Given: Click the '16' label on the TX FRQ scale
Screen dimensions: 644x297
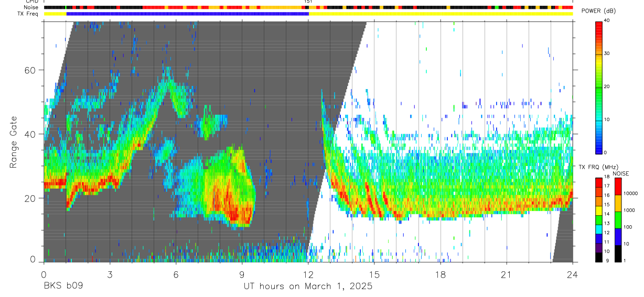Looking at the screenshot, I should 607,195.
